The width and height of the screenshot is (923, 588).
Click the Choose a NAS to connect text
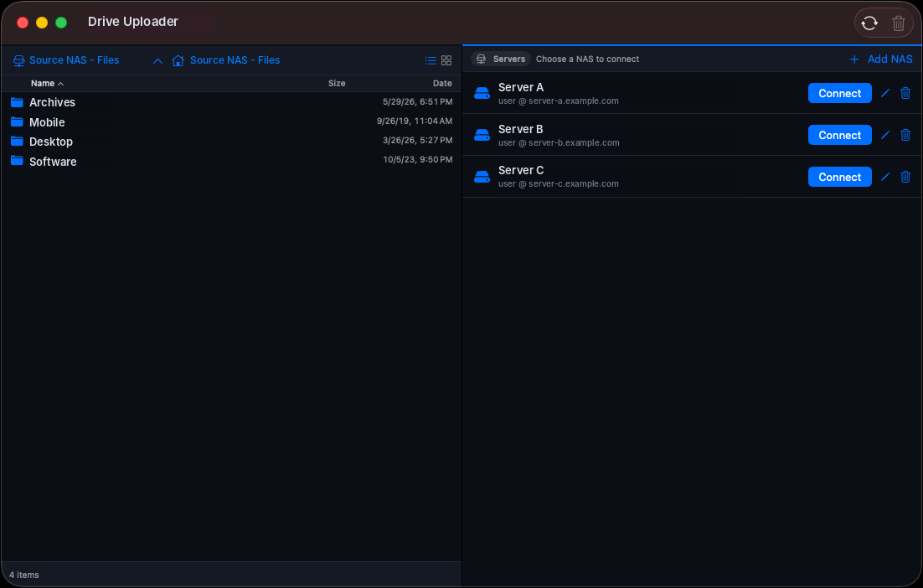(587, 59)
